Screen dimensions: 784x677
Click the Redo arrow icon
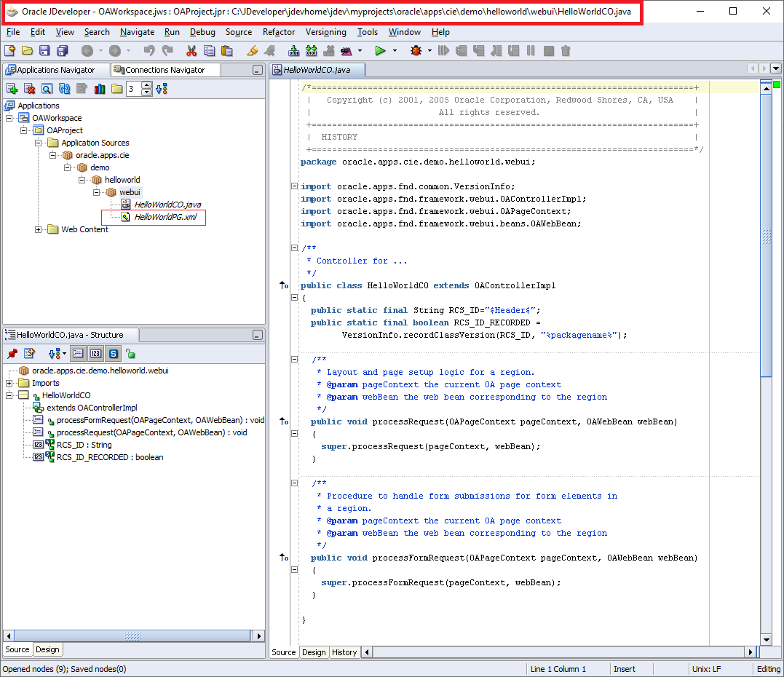(167, 50)
